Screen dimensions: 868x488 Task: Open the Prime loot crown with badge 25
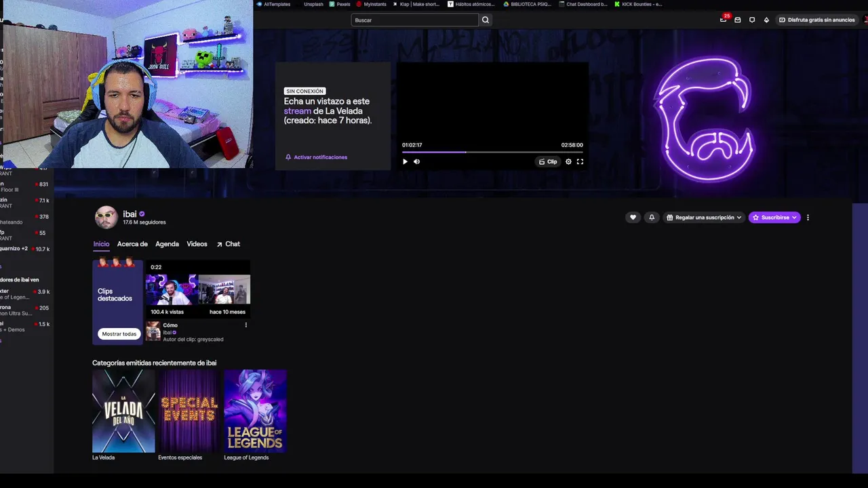724,19
